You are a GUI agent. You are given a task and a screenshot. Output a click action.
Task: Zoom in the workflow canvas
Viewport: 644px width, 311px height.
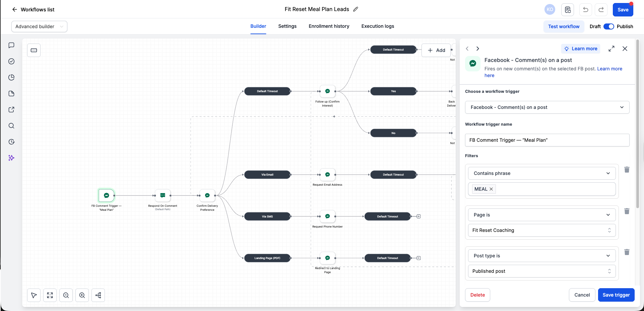coord(82,295)
